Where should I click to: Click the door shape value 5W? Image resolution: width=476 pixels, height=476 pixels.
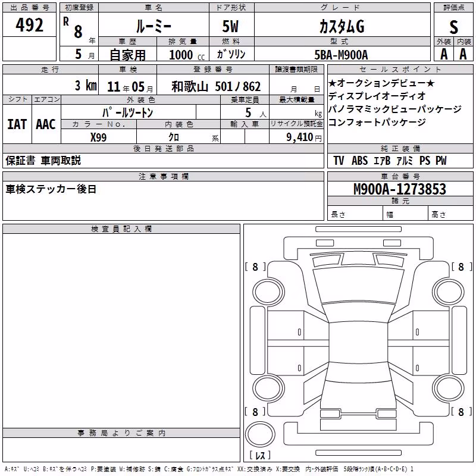click(x=231, y=26)
